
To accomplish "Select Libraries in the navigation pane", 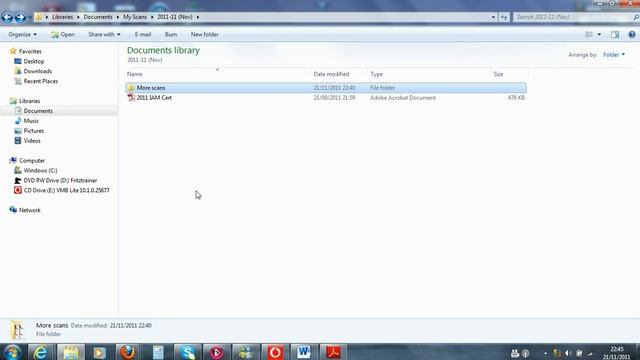I will point(29,101).
